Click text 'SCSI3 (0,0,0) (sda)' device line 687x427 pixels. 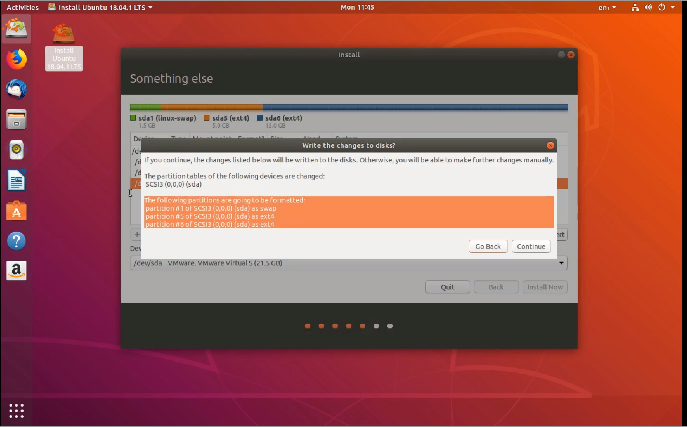pyautogui.click(x=174, y=184)
